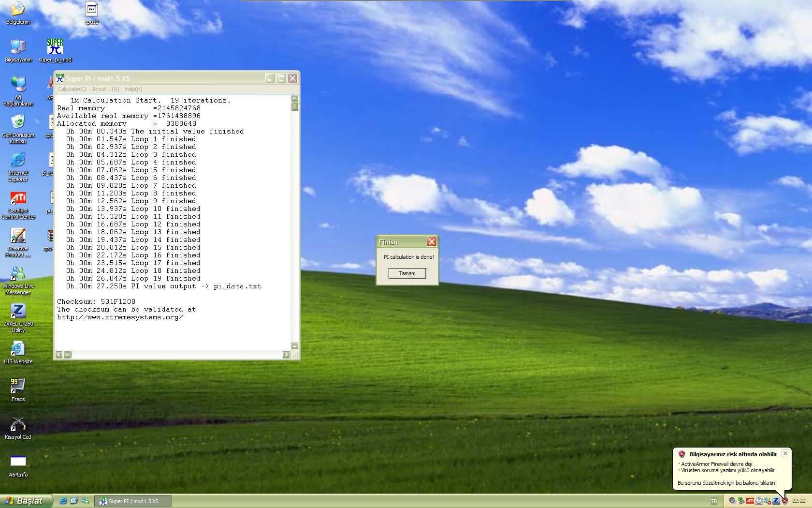Open Ağ Bağlantılarım desktop icon
This screenshot has width=812, height=508.
[x=18, y=91]
